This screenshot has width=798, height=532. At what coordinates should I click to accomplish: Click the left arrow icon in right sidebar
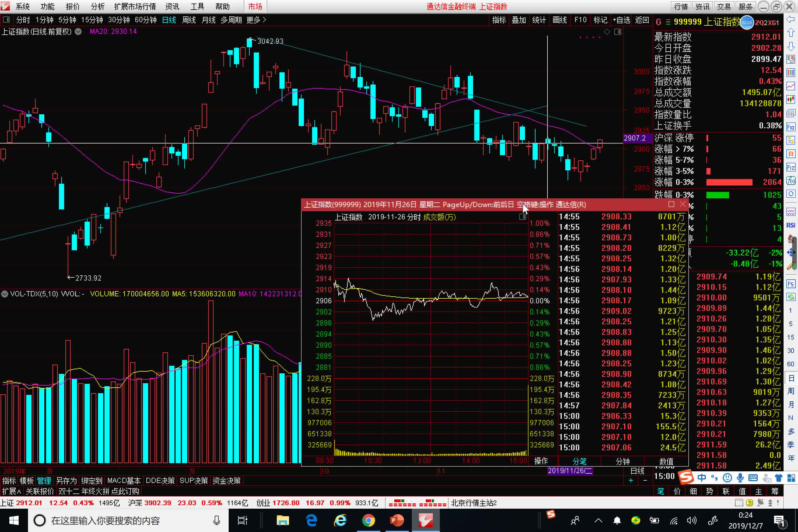click(x=791, y=20)
